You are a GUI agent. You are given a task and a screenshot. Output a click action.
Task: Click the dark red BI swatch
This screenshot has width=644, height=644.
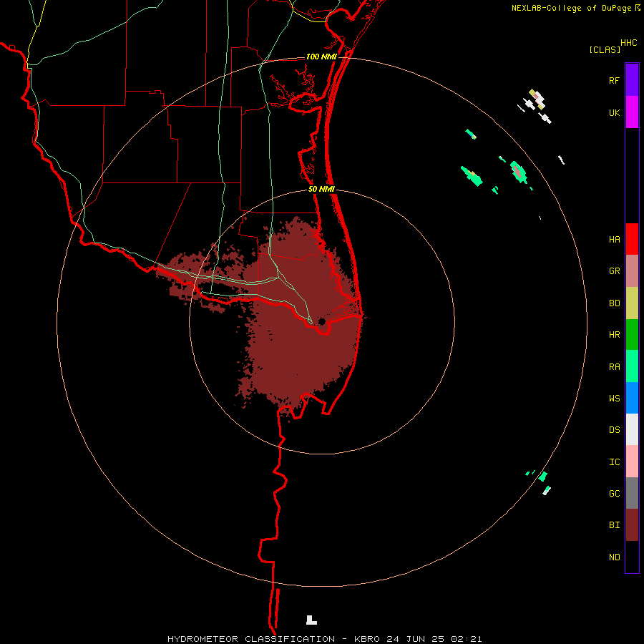tap(632, 525)
